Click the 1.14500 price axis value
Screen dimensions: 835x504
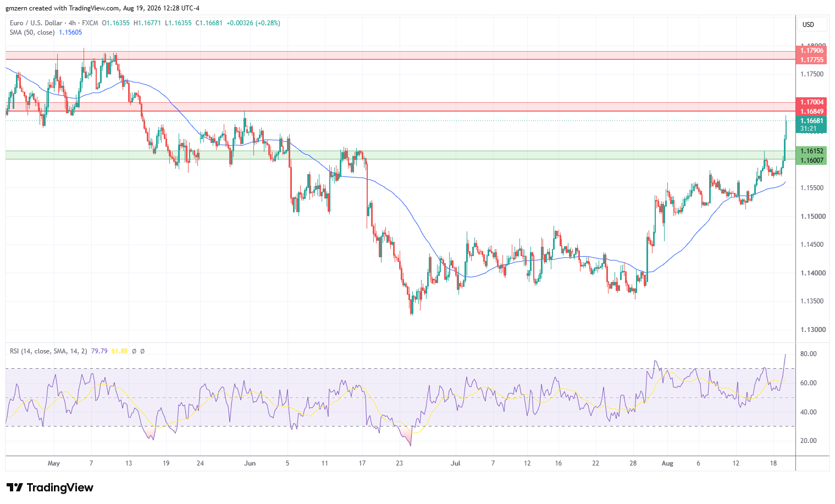(812, 245)
